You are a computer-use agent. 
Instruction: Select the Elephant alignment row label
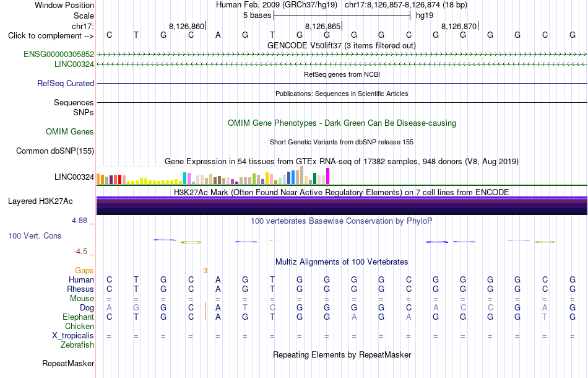point(79,317)
